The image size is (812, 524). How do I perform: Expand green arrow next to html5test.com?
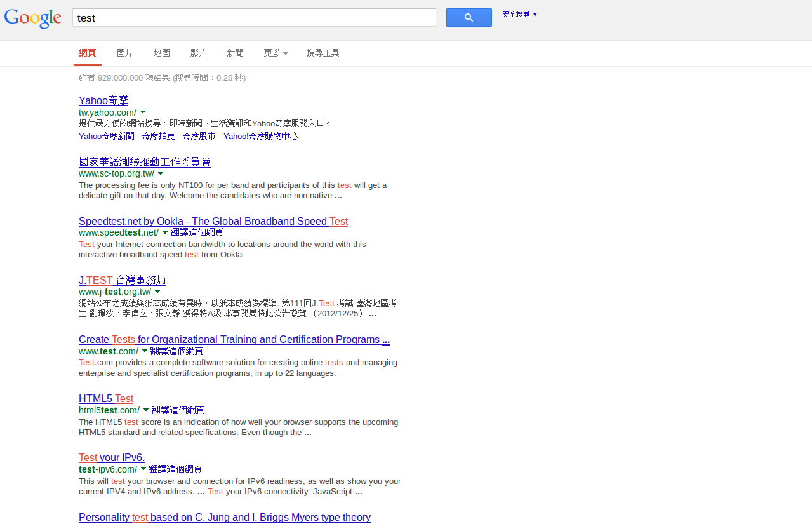(146, 410)
